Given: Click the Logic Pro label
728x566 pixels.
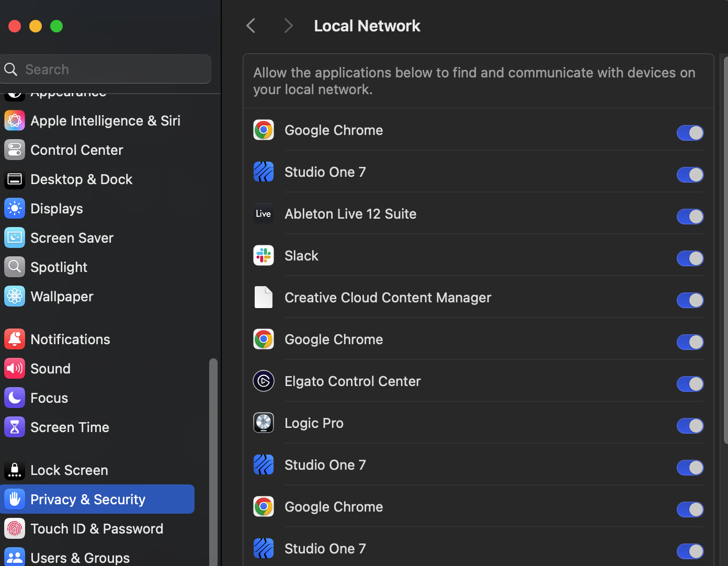Looking at the screenshot, I should pos(314,423).
